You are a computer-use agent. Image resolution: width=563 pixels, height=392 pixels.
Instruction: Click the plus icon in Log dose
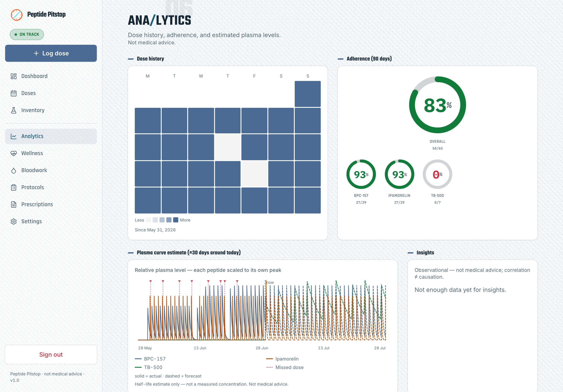point(36,53)
